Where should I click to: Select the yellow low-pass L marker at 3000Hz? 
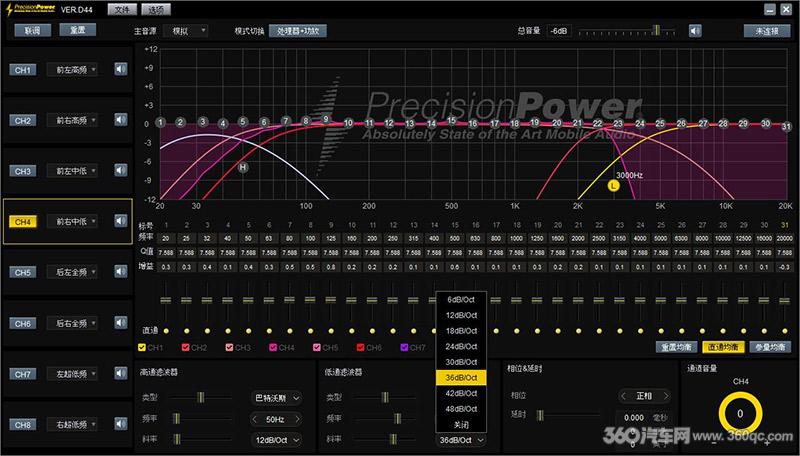tap(613, 186)
